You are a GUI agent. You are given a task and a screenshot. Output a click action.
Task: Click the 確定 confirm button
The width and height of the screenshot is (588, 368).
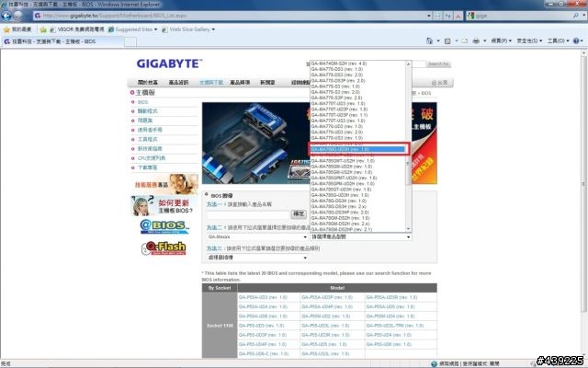(299, 213)
